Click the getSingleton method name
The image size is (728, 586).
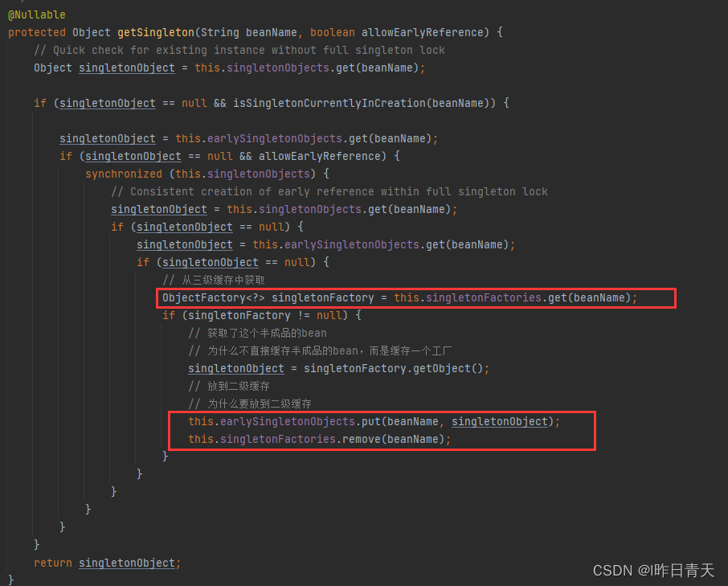pyautogui.click(x=156, y=32)
